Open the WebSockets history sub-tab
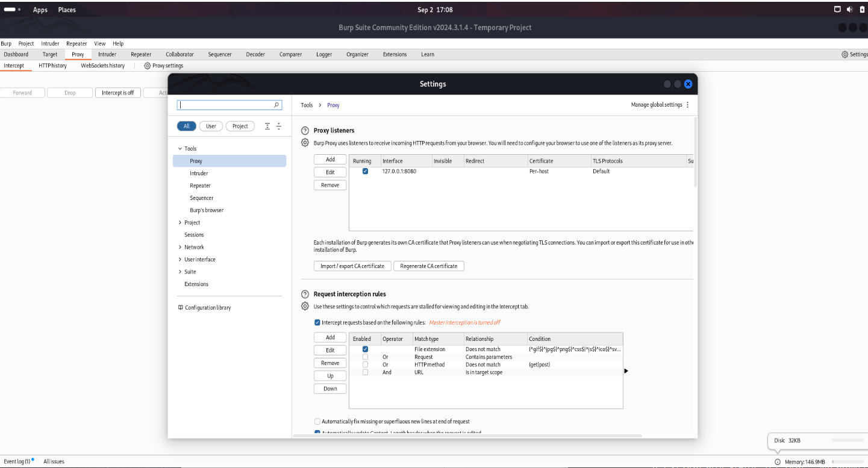Image resolution: width=868 pixels, height=468 pixels. click(103, 66)
